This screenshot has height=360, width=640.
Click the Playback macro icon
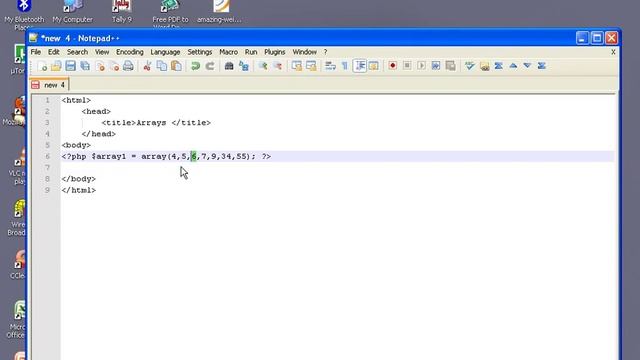point(422,66)
